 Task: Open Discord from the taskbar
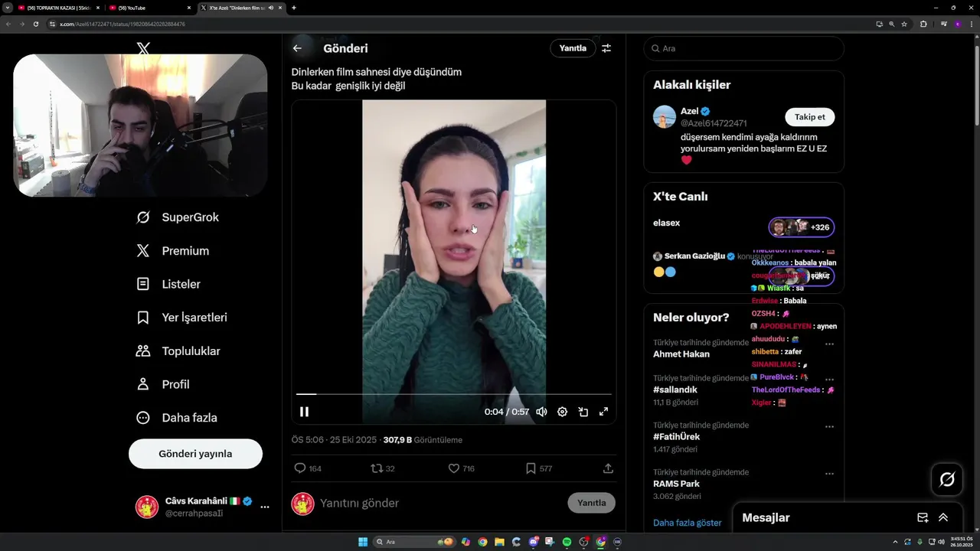pyautogui.click(x=533, y=542)
